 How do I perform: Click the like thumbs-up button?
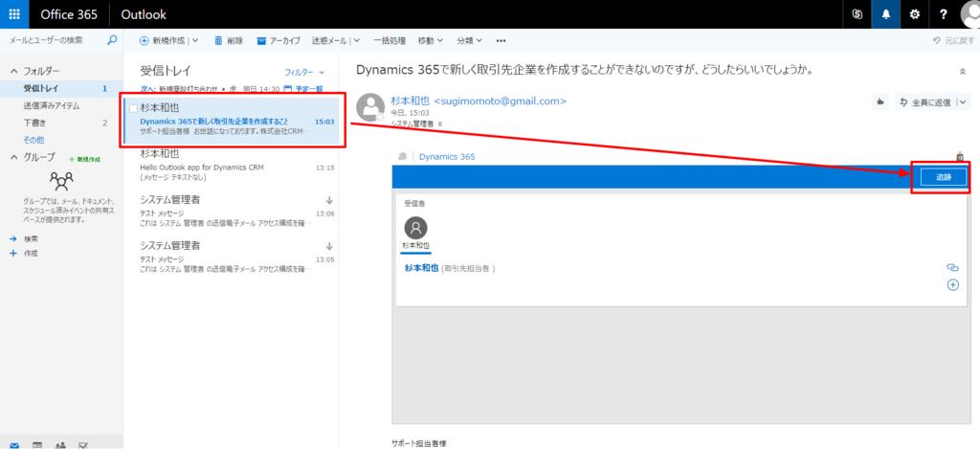click(880, 101)
